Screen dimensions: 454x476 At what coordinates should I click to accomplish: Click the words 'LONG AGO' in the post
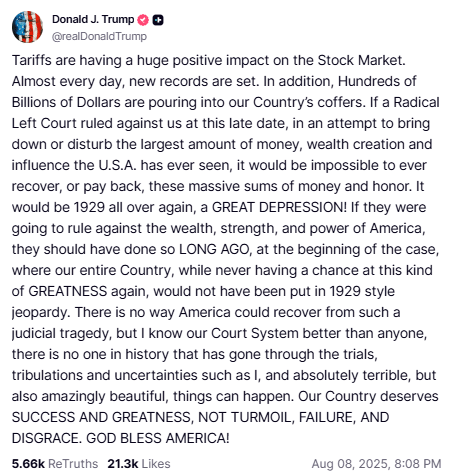click(x=214, y=249)
